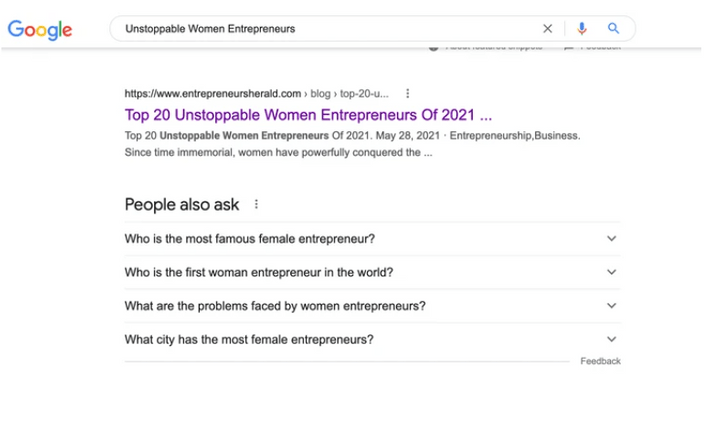Clear the search box with the X icon
Image resolution: width=720 pixels, height=424 pixels.
(547, 29)
